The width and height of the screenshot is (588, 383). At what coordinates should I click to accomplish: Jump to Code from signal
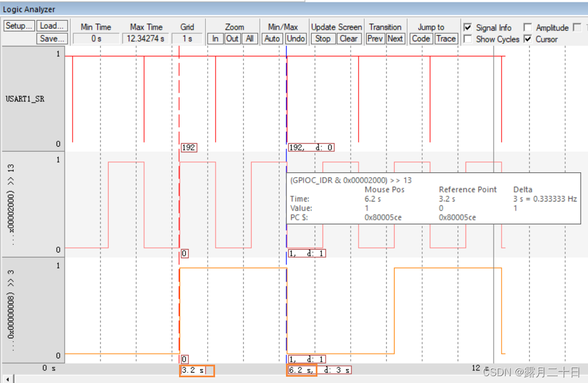[421, 39]
